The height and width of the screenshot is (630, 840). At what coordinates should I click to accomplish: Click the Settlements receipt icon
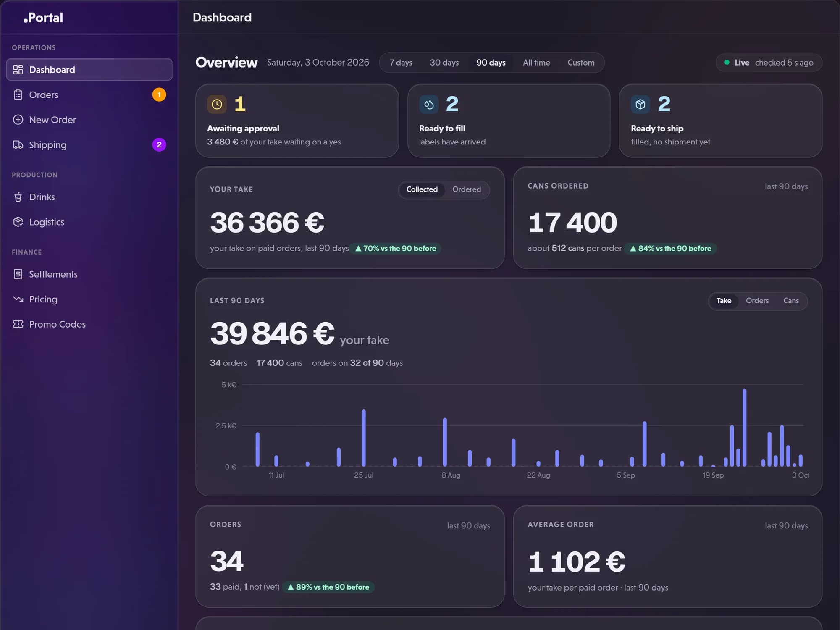[18, 274]
